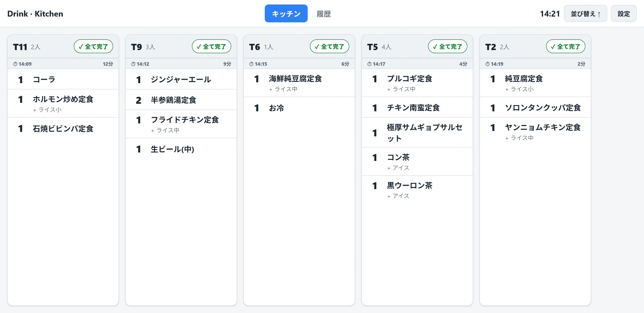Screen dimensions: 644x313
Task: Click 全て完了 on table T2
Action: [x=566, y=47]
